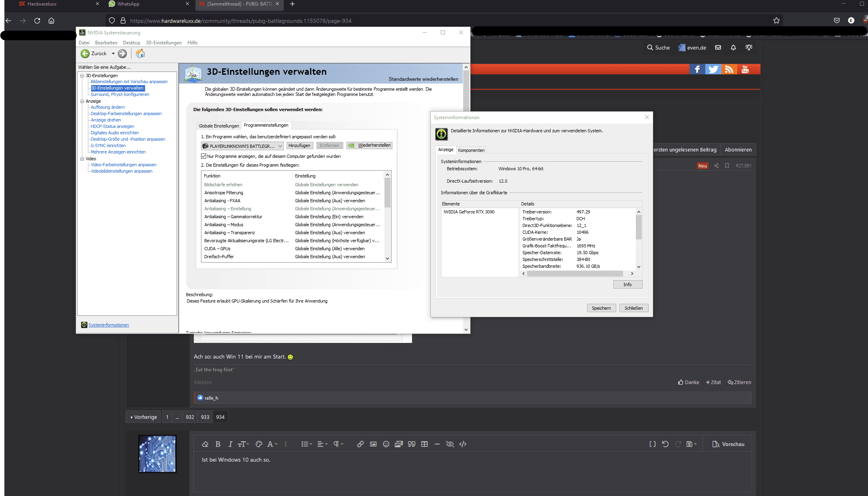This screenshot has height=496, width=868.
Task: Click the eraser (remove formatting) icon in editor
Action: click(x=205, y=444)
